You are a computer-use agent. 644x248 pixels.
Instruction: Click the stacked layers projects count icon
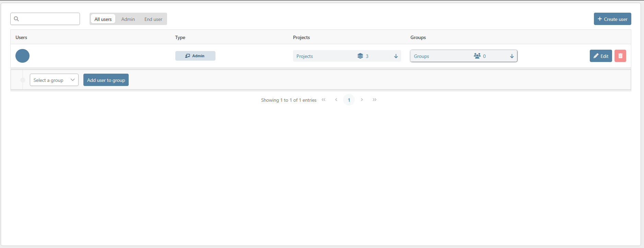[360, 56]
